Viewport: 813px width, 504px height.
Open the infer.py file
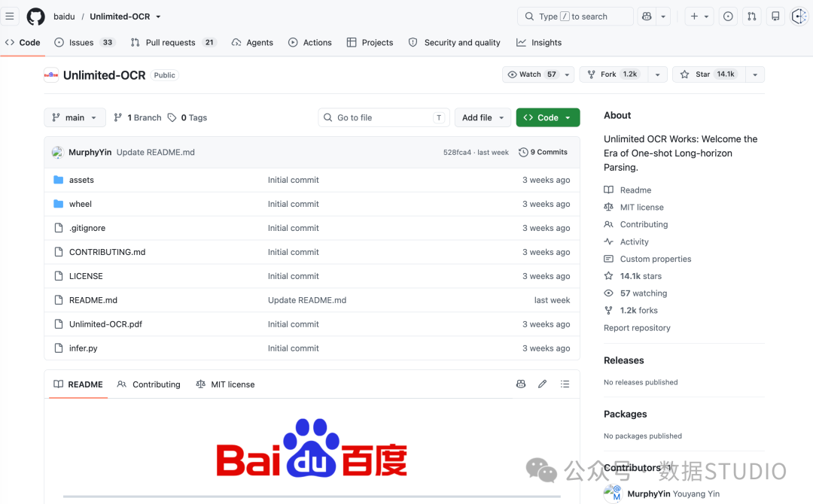pos(83,348)
